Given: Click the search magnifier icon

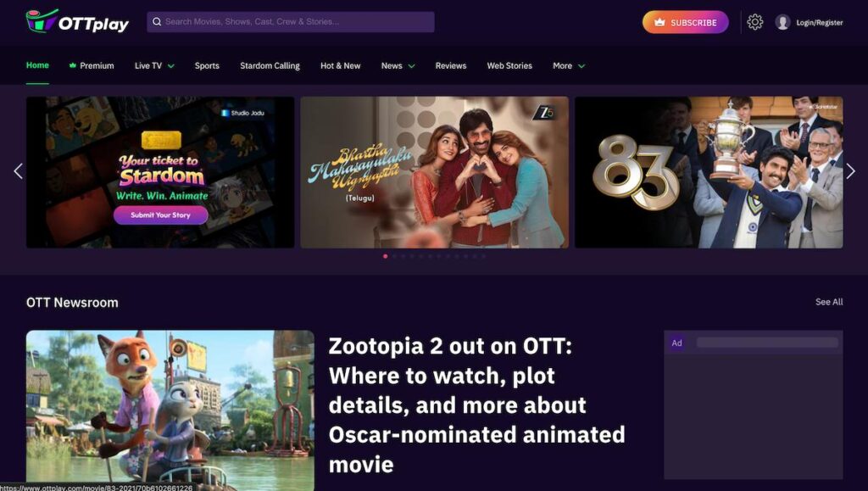Looking at the screenshot, I should 157,21.
